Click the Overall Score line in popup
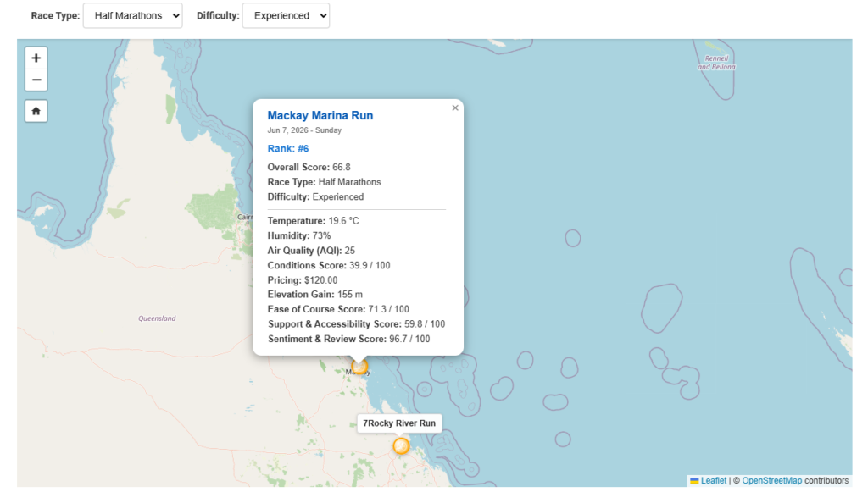Viewport: 868px width, 492px height. point(309,167)
